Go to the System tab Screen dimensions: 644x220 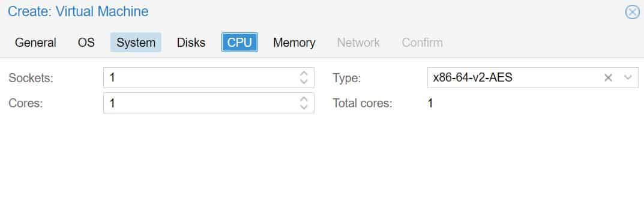click(x=136, y=43)
